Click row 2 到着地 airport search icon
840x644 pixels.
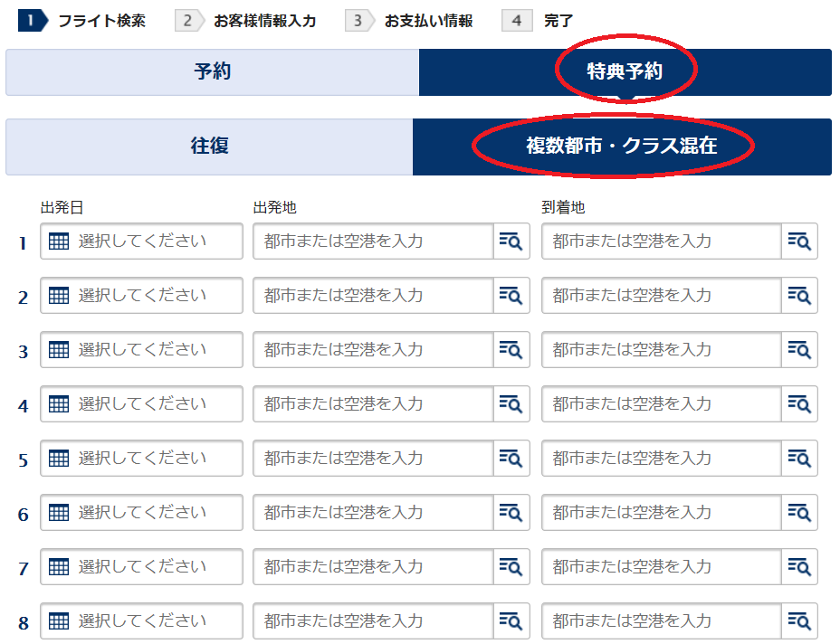click(799, 296)
